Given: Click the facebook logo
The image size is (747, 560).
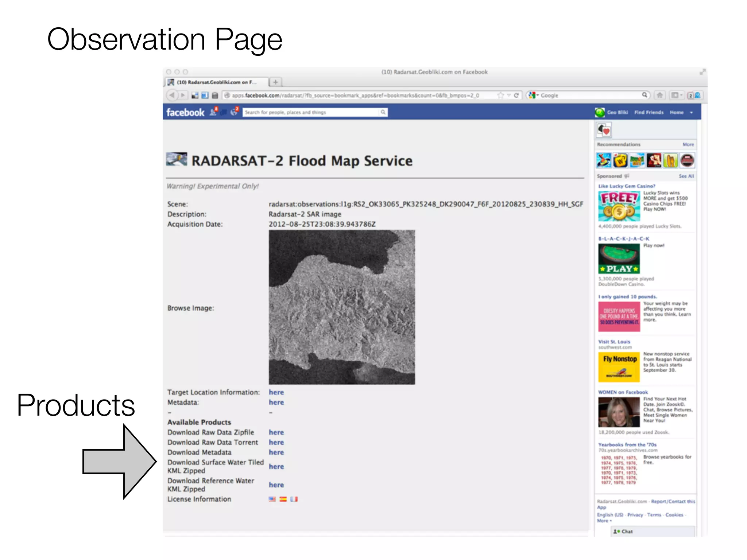Looking at the screenshot, I should click(185, 112).
